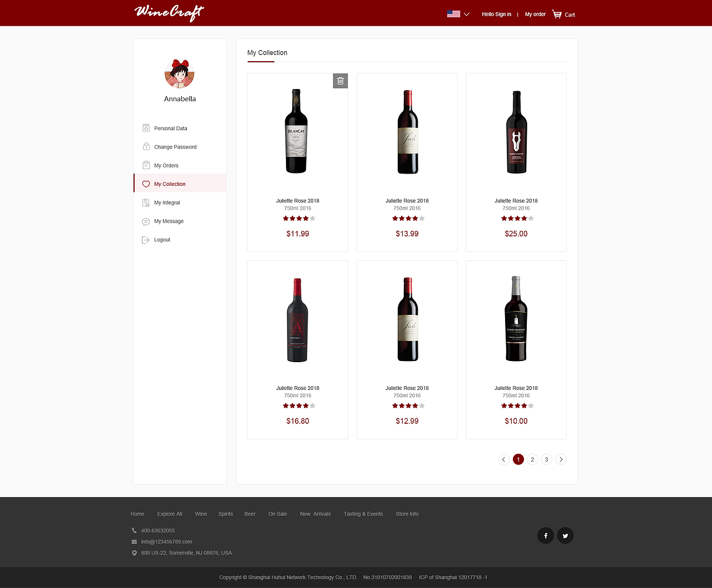Click the My order header link
The width and height of the screenshot is (712, 588).
pyautogui.click(x=535, y=14)
